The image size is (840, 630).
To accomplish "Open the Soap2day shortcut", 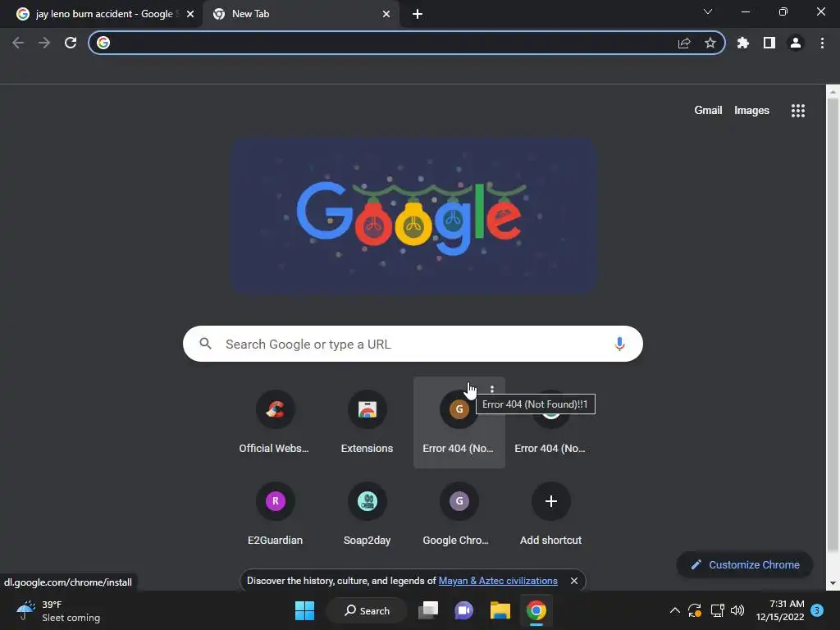I will (367, 514).
